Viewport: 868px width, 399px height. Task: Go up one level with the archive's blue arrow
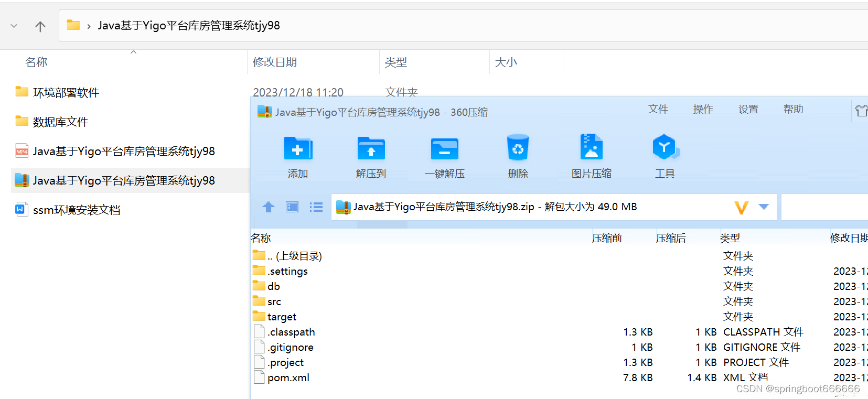pos(269,207)
